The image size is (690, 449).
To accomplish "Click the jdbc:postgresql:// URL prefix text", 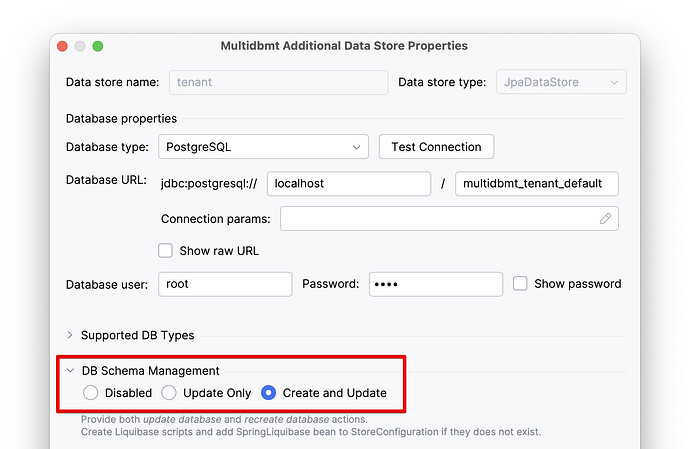I will (209, 184).
